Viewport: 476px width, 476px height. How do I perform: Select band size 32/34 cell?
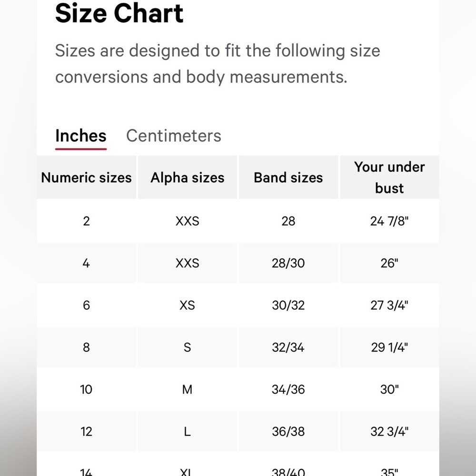[x=288, y=347]
